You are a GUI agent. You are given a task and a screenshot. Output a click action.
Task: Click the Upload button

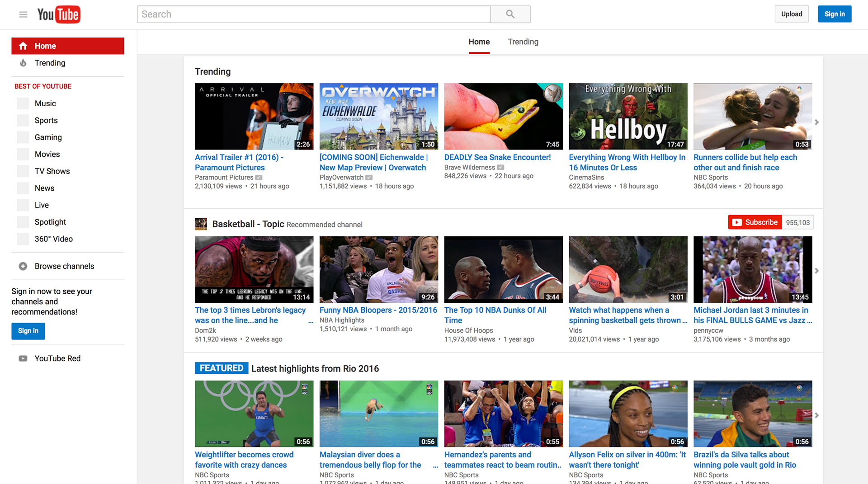(792, 14)
